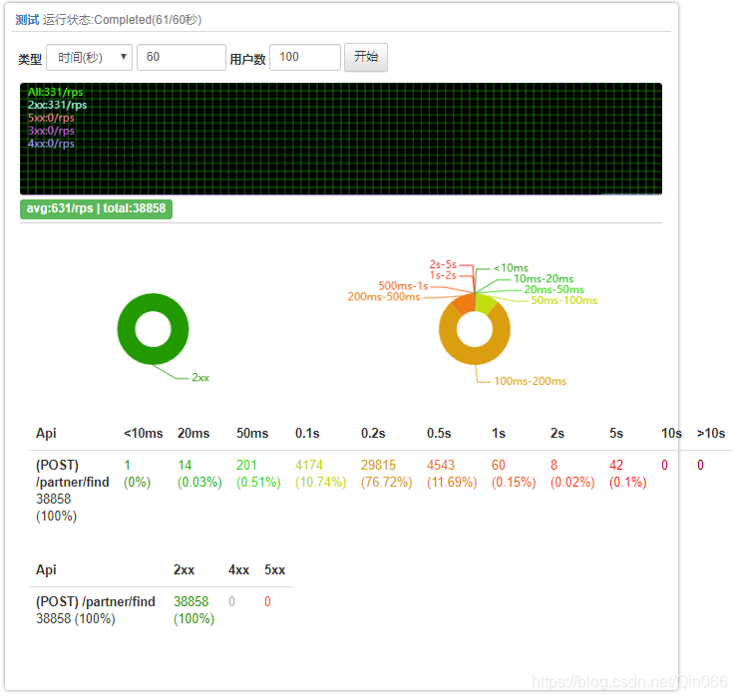Image resolution: width=737 pixels, height=700 pixels.
Task: Click the 5xx:0/rps legend entry
Action: click(x=51, y=118)
